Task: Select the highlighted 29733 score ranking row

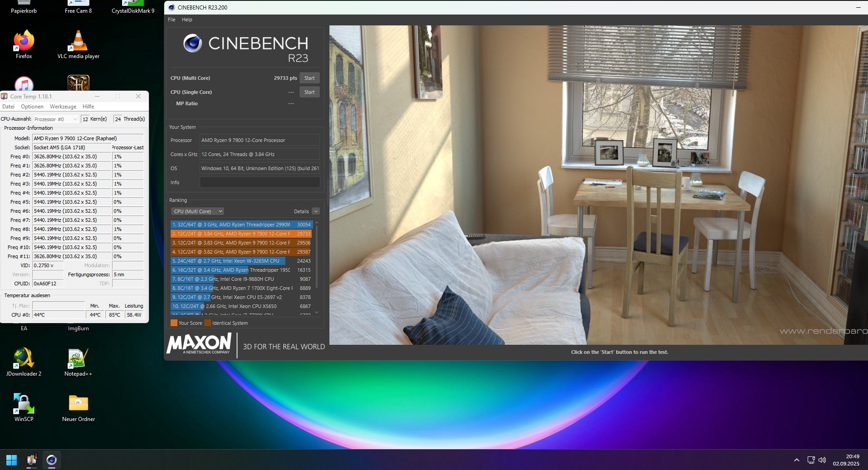Action: point(241,234)
